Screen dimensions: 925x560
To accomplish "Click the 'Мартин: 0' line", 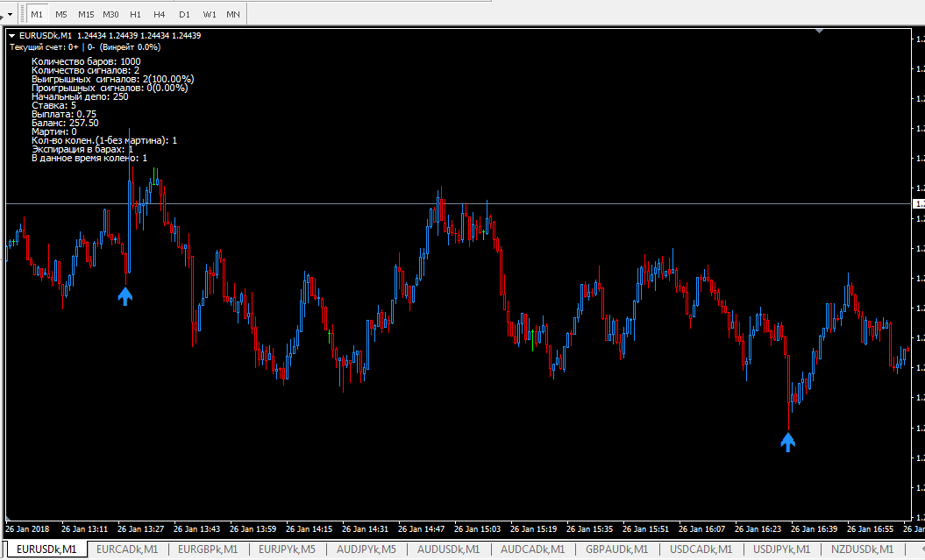I will click(54, 132).
